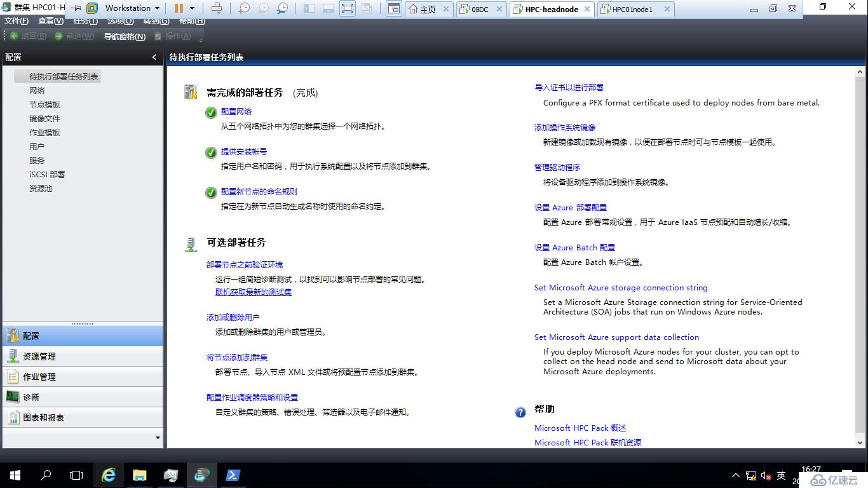
Task: Select 镜像文件 in configuration tree
Action: 44,118
